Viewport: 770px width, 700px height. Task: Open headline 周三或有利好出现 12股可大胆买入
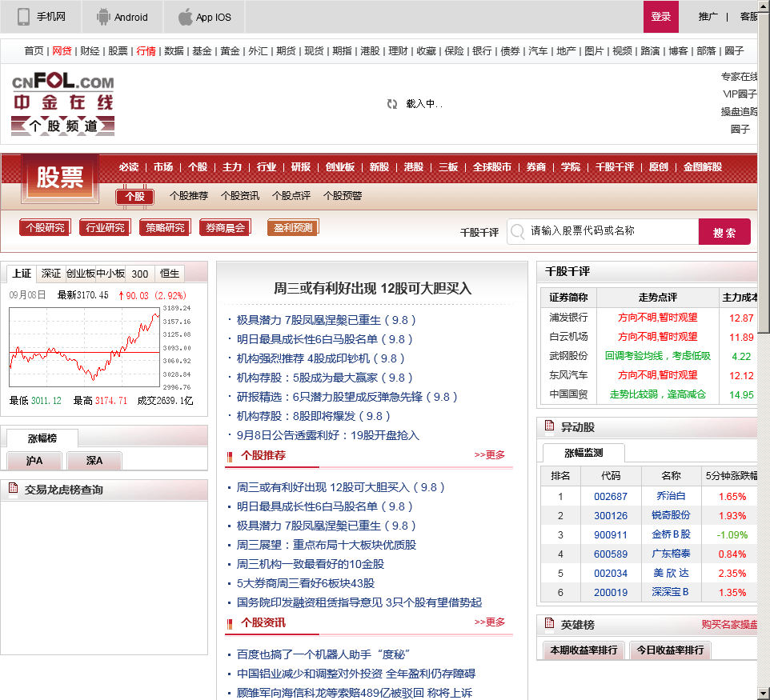pos(372,288)
